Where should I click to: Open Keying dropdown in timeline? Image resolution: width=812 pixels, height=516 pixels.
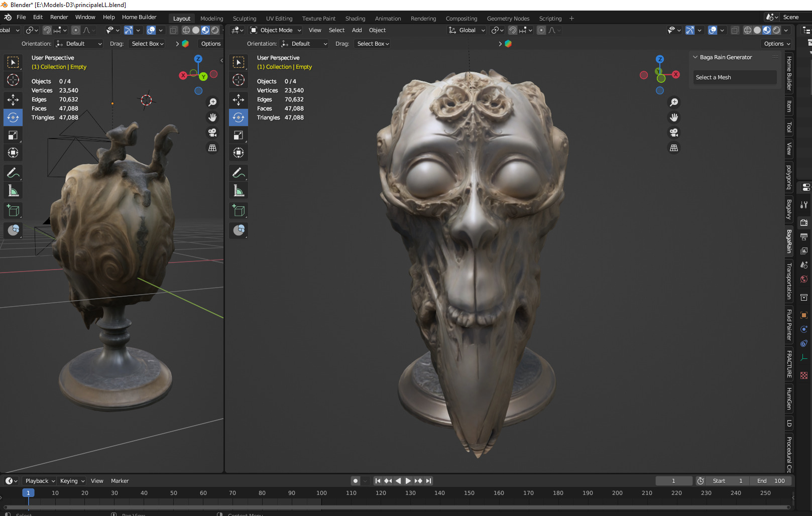(72, 481)
